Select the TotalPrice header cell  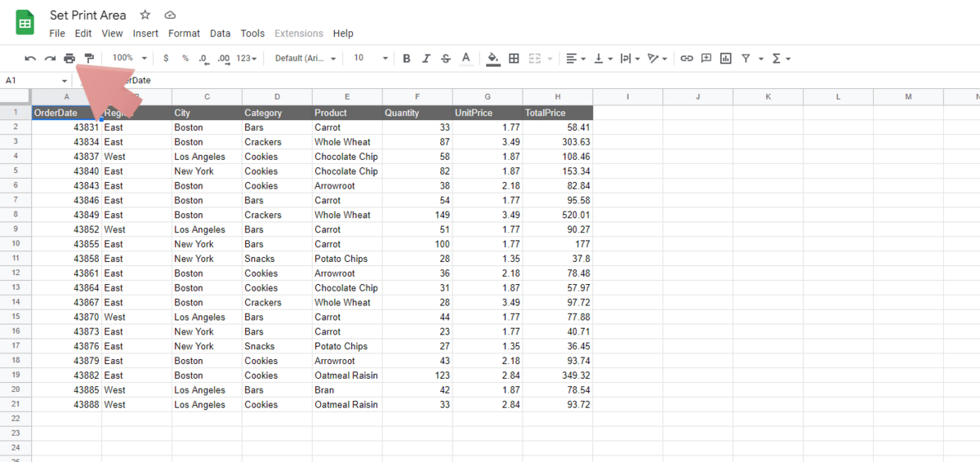point(558,113)
